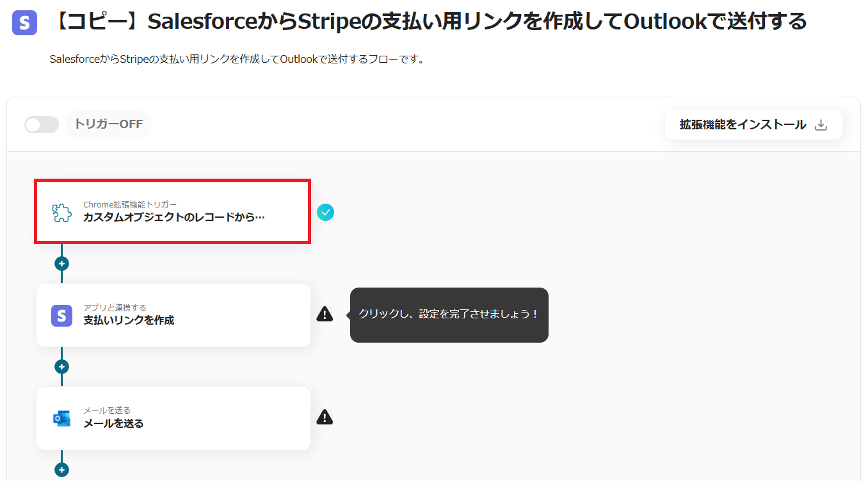Image resolution: width=868 pixels, height=481 pixels.
Task: Add a step below the trigger card
Action: (x=61, y=263)
